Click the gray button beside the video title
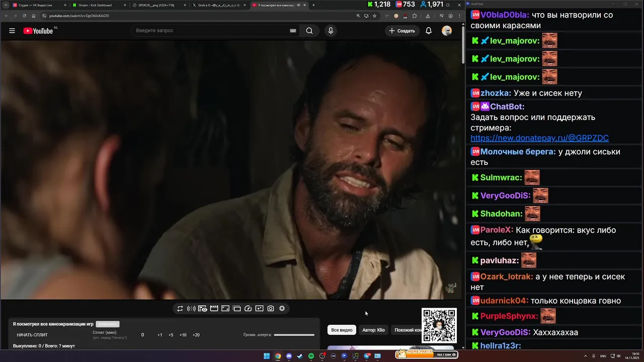 point(108,324)
